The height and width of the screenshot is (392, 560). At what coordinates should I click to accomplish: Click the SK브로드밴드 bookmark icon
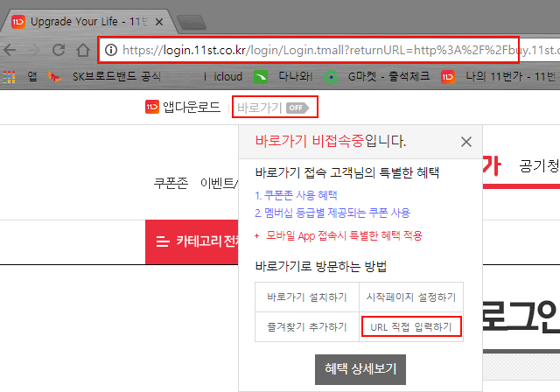(54, 77)
